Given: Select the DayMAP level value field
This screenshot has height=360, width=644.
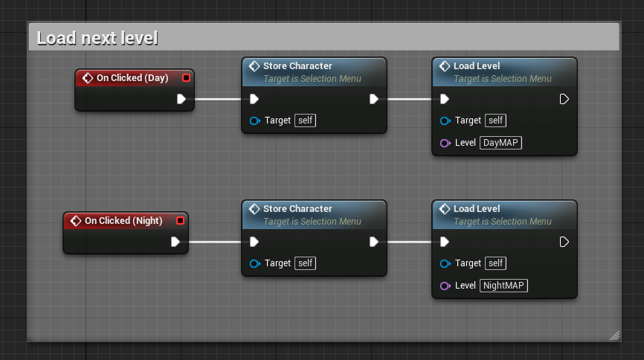Looking at the screenshot, I should 500,143.
